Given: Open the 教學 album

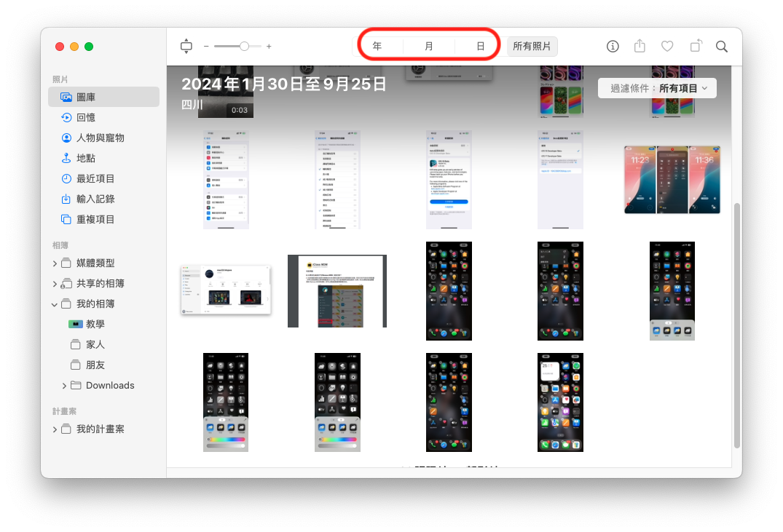Looking at the screenshot, I should click(x=95, y=325).
